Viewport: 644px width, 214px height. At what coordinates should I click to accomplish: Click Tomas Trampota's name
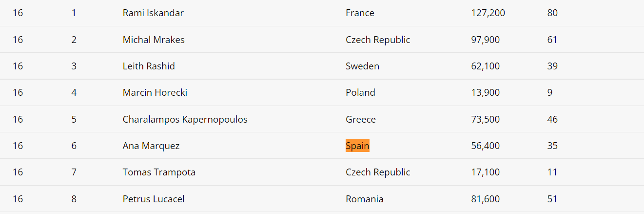coord(159,172)
